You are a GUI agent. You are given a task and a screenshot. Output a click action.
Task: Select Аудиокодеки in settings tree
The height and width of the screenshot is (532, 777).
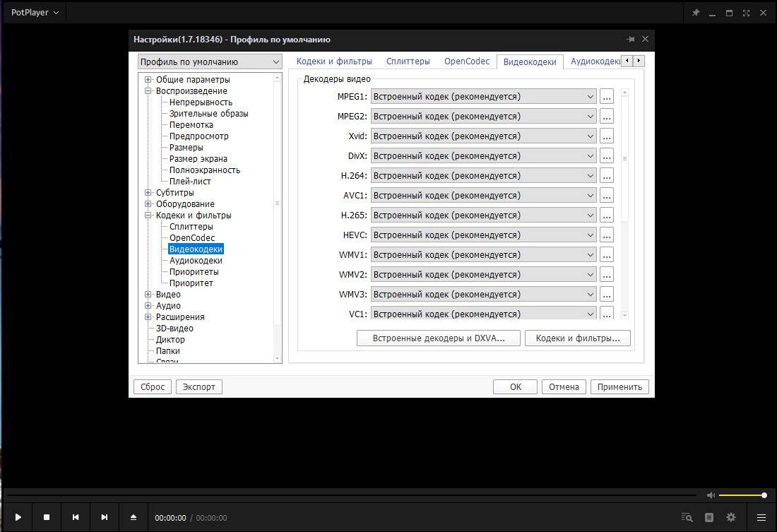(196, 260)
